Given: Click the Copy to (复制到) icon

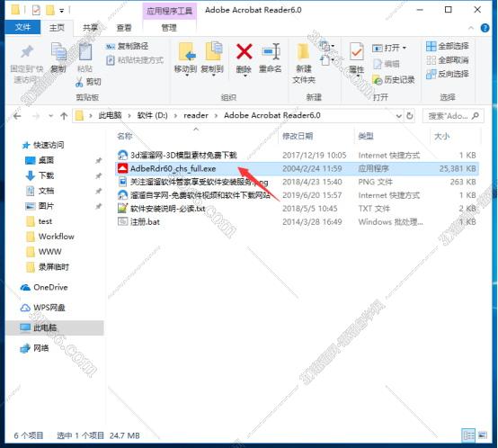Looking at the screenshot, I should tap(213, 52).
